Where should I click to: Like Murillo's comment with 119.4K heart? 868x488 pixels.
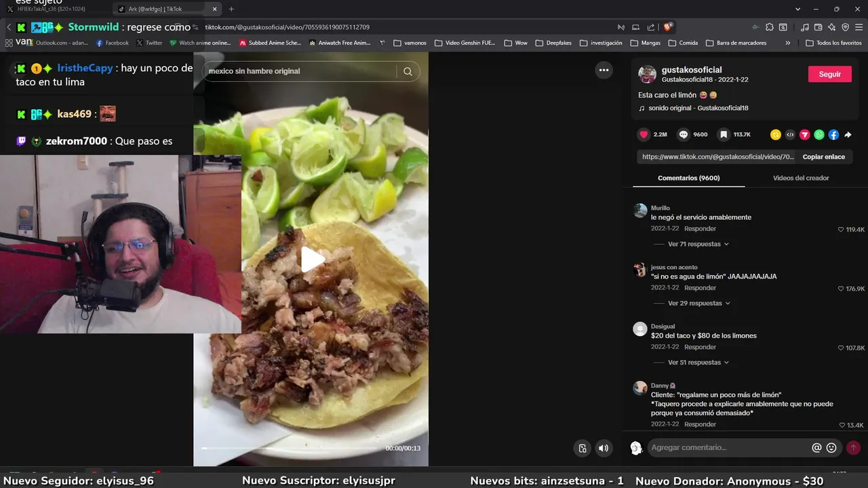click(x=841, y=230)
